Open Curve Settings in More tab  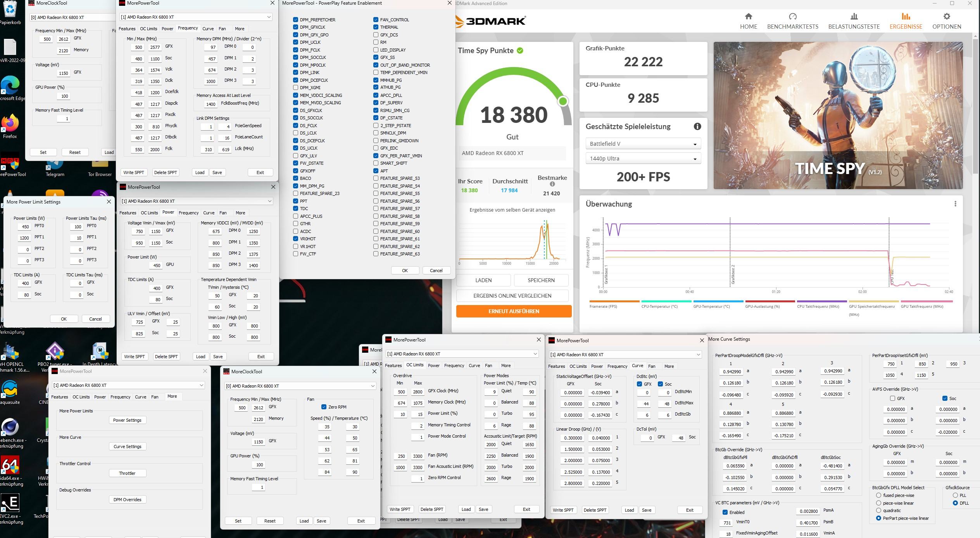point(127,447)
